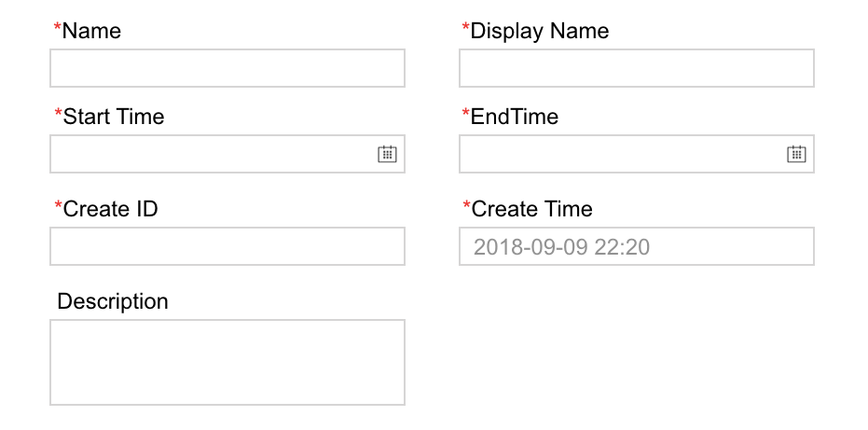Click into the Display Name input box
Screen dimensions: 868x430
click(x=636, y=68)
